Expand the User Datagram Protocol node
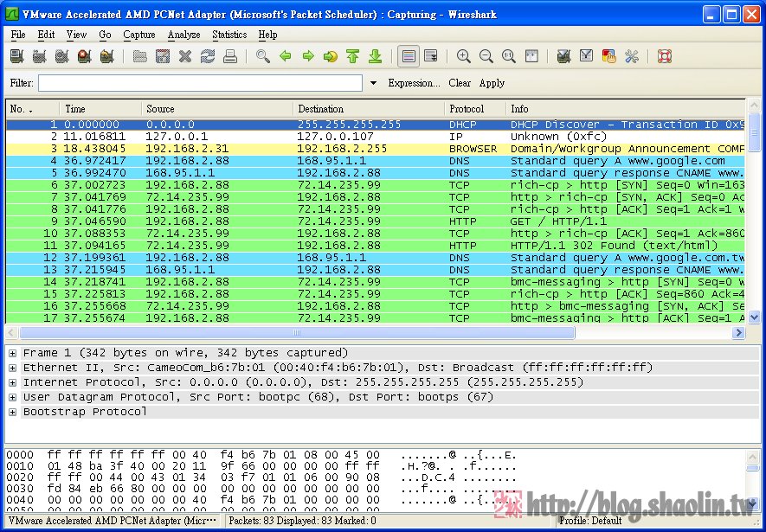This screenshot has height=532, width=766. point(12,397)
